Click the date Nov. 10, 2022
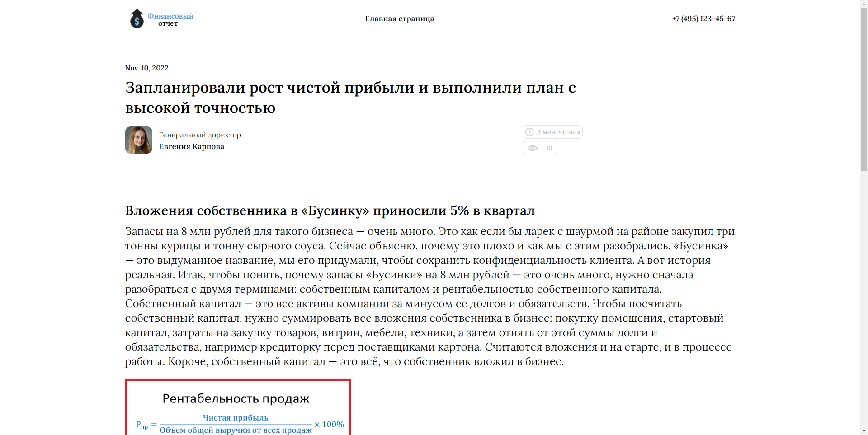This screenshot has width=868, height=435. pyautogui.click(x=146, y=68)
